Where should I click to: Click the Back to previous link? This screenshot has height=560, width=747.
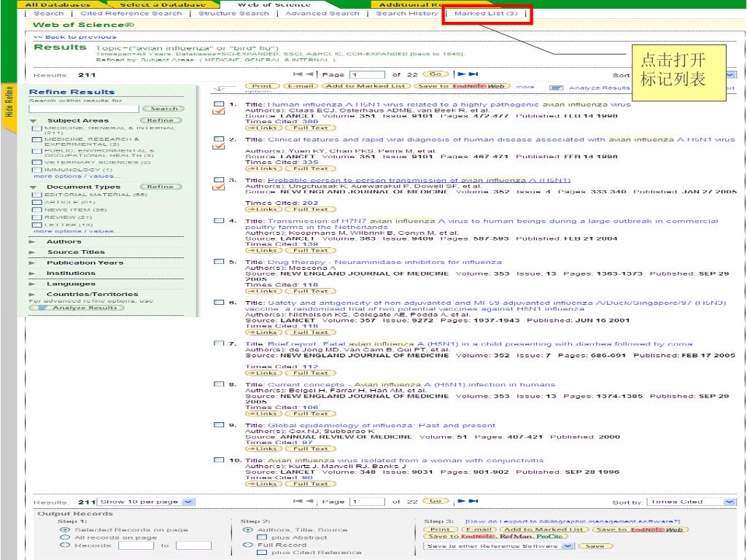click(x=75, y=36)
